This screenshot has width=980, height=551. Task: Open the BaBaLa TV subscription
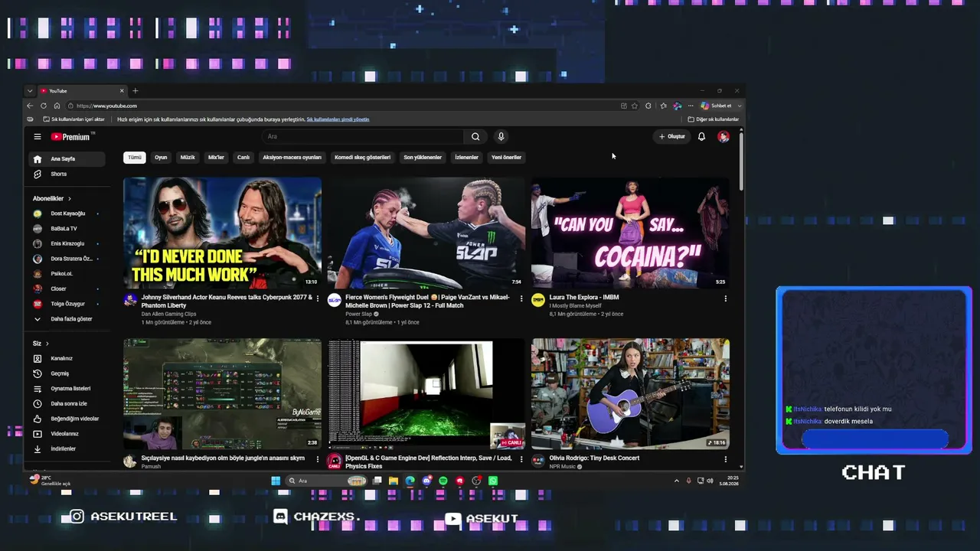(67, 229)
